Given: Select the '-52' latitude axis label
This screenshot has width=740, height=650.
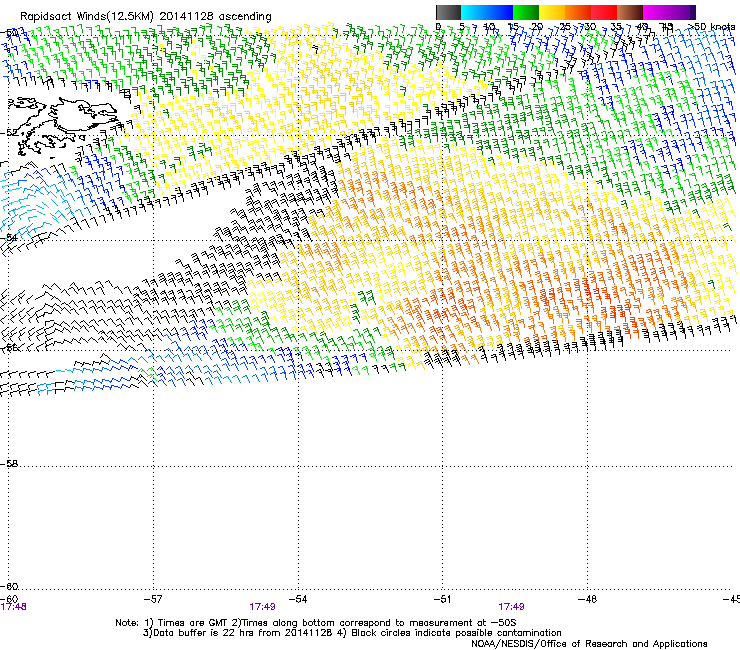Looking at the screenshot, I should (9, 133).
